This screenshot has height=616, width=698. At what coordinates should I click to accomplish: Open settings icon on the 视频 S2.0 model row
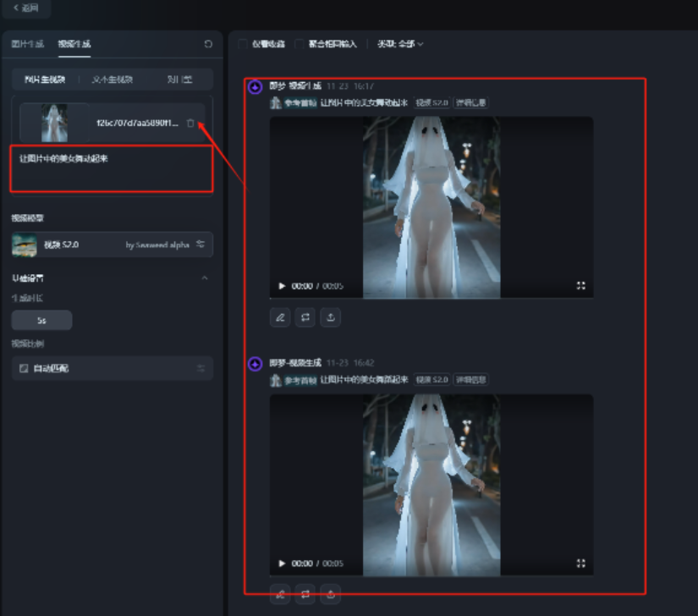pyautogui.click(x=201, y=245)
